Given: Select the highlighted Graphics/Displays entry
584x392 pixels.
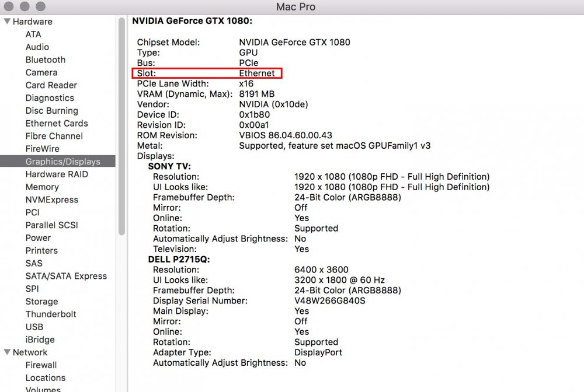Looking at the screenshot, I should (58, 161).
